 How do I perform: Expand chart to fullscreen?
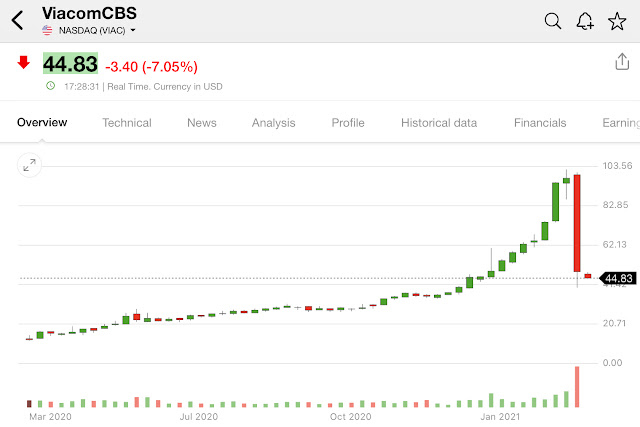pyautogui.click(x=29, y=165)
